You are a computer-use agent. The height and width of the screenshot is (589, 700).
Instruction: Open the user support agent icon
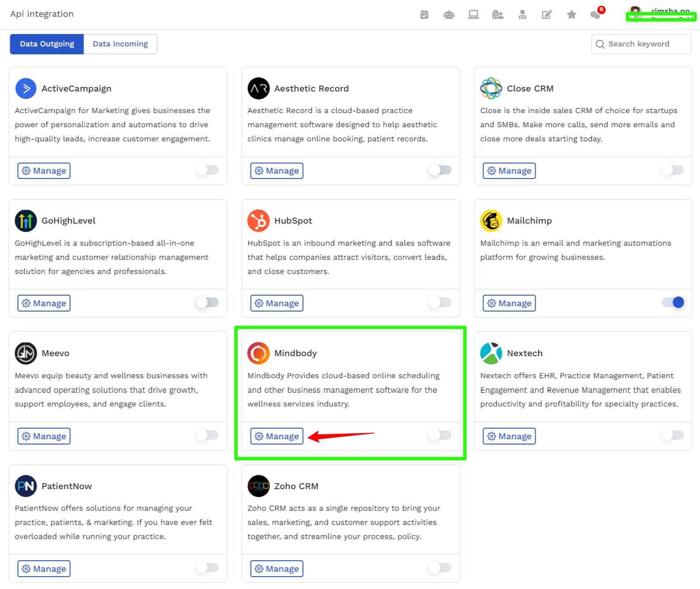pyautogui.click(x=522, y=15)
